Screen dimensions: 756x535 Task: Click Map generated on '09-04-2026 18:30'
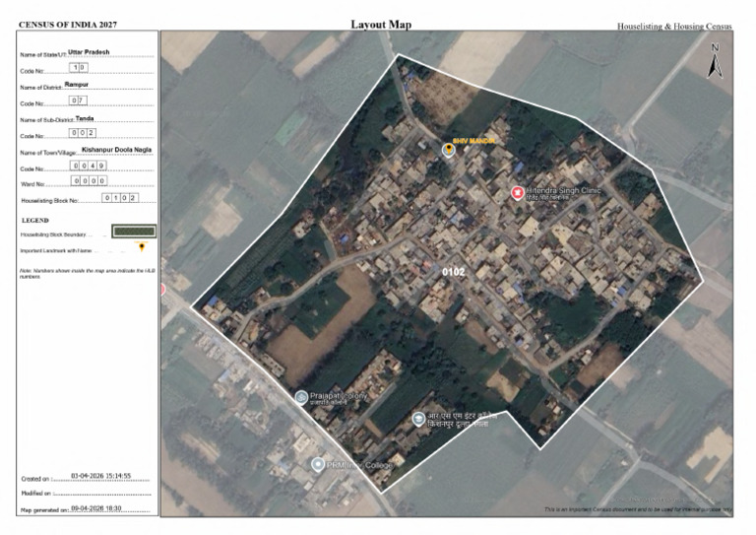[x=95, y=508]
